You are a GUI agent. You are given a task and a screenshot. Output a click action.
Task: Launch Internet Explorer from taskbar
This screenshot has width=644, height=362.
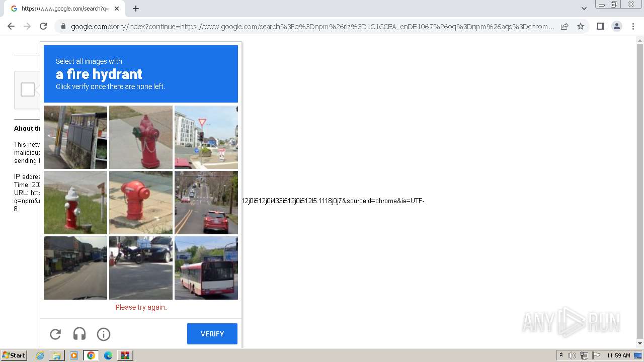pyautogui.click(x=40, y=355)
